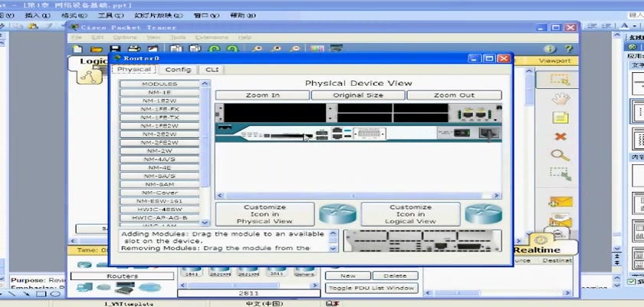Click the modules list scroll up arrow
Screen dimensions: 644x307
(x=205, y=84)
